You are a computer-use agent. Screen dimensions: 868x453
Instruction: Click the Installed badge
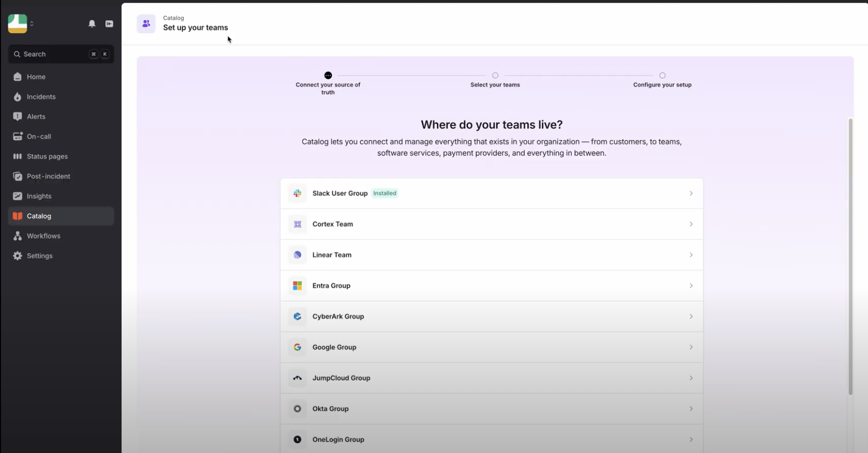coord(385,193)
